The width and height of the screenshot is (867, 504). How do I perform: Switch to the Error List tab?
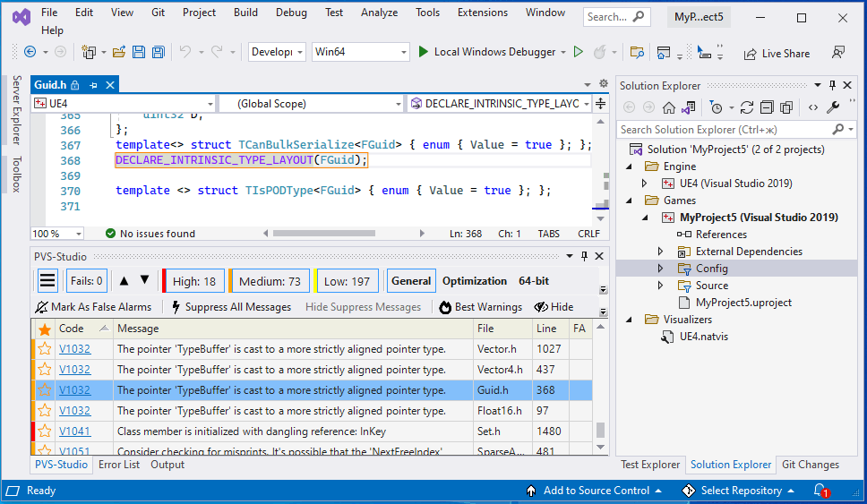[x=119, y=465]
